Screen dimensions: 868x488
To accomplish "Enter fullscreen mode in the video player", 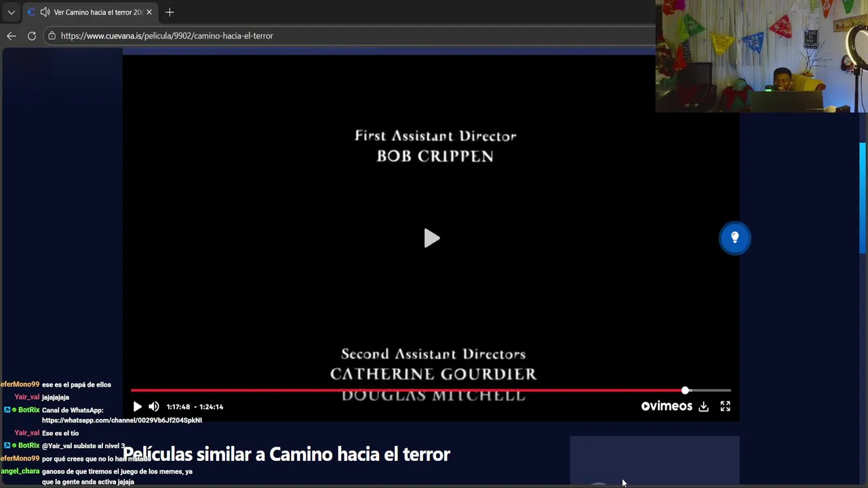I will (725, 407).
